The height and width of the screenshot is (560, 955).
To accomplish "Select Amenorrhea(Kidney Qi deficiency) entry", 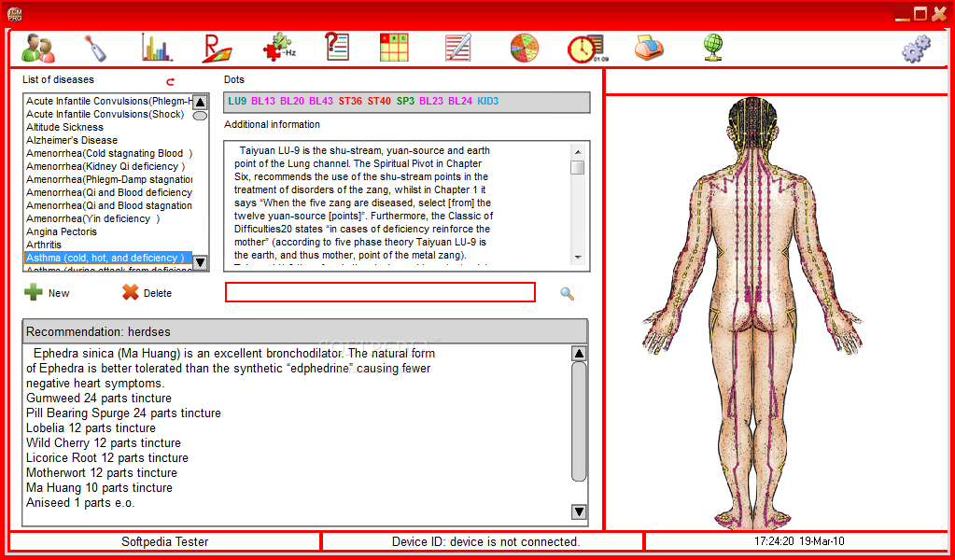I will (108, 166).
